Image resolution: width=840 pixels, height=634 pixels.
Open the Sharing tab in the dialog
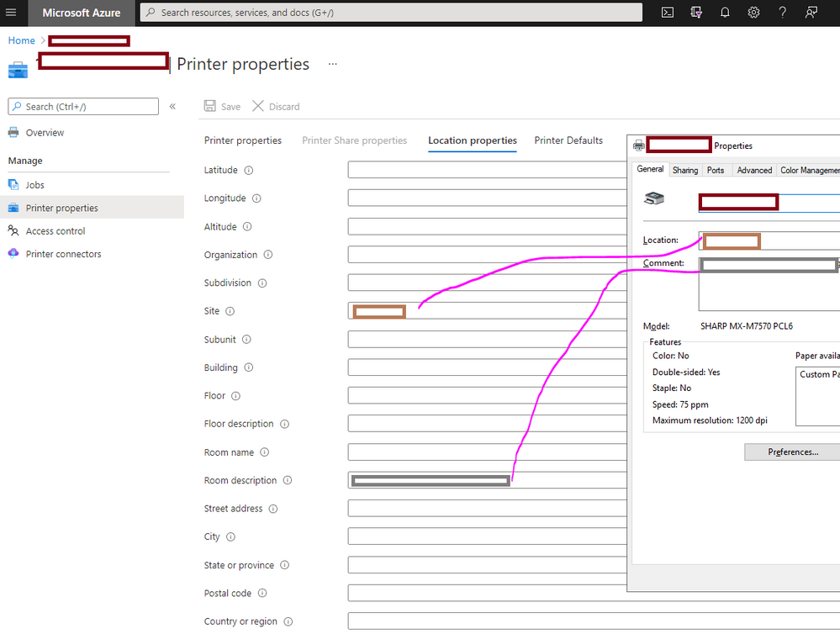click(x=684, y=169)
